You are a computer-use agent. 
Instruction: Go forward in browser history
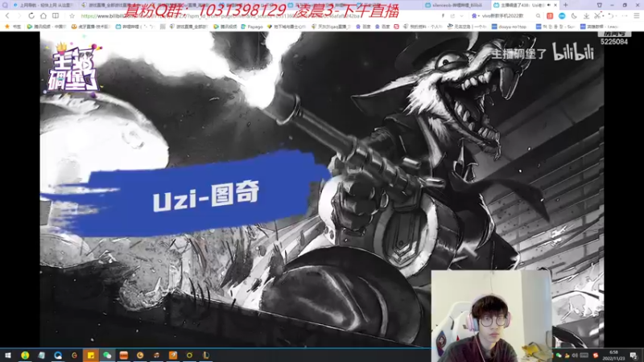coord(19,15)
